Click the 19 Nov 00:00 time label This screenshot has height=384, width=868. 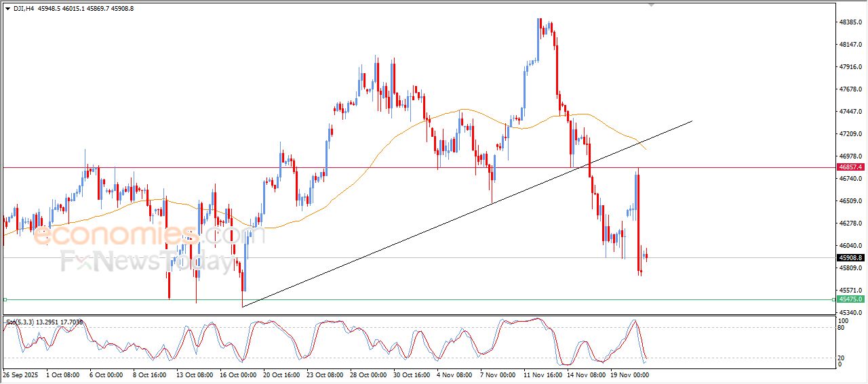(x=629, y=374)
